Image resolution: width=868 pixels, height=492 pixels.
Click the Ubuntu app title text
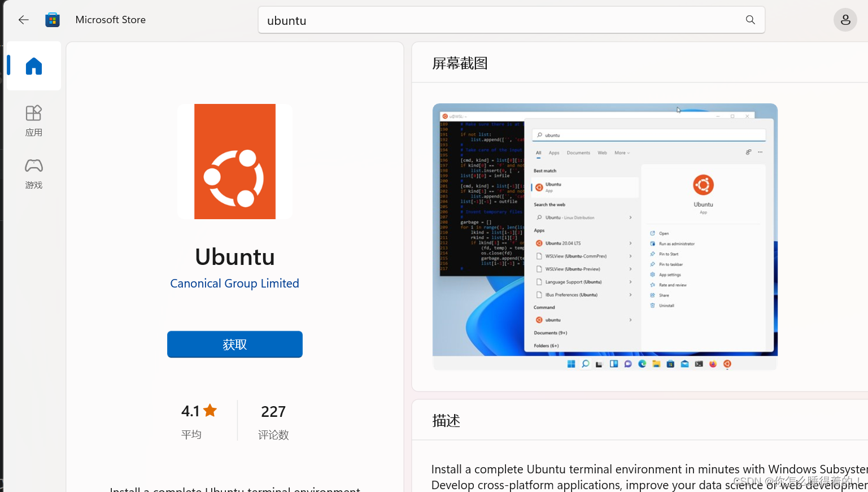click(234, 256)
